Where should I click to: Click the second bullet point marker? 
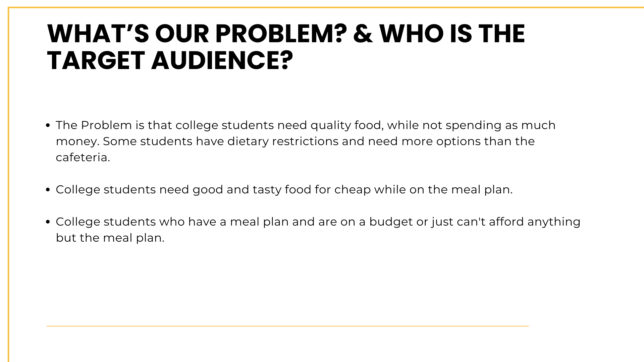click(48, 190)
